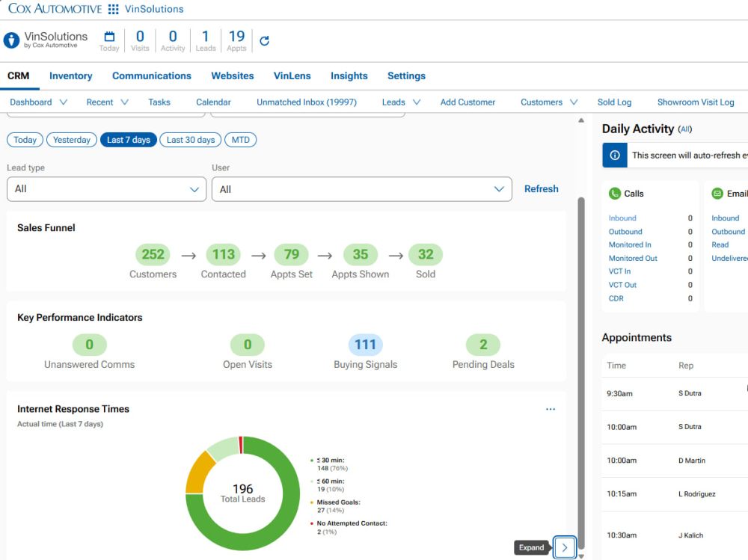
Task: Open the Calendar menu item
Action: tap(213, 102)
